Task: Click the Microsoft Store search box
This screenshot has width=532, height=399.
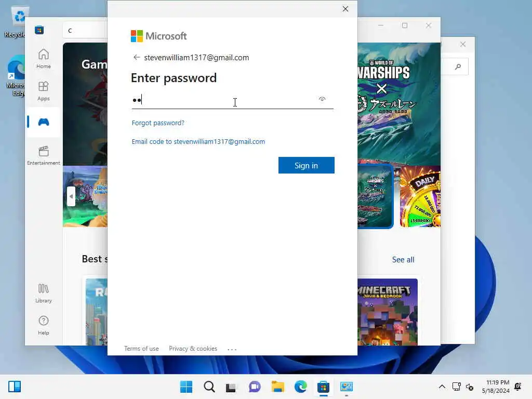Action: pyautogui.click(x=86, y=31)
